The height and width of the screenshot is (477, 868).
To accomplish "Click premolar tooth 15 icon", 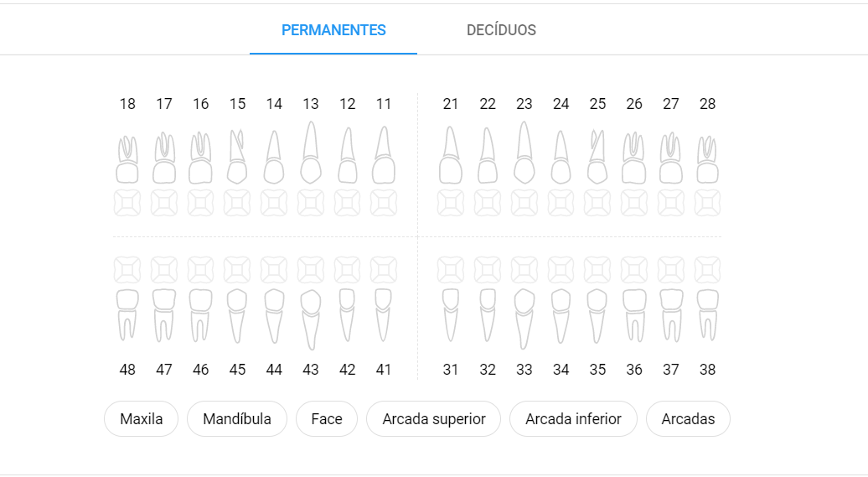I will pyautogui.click(x=237, y=157).
